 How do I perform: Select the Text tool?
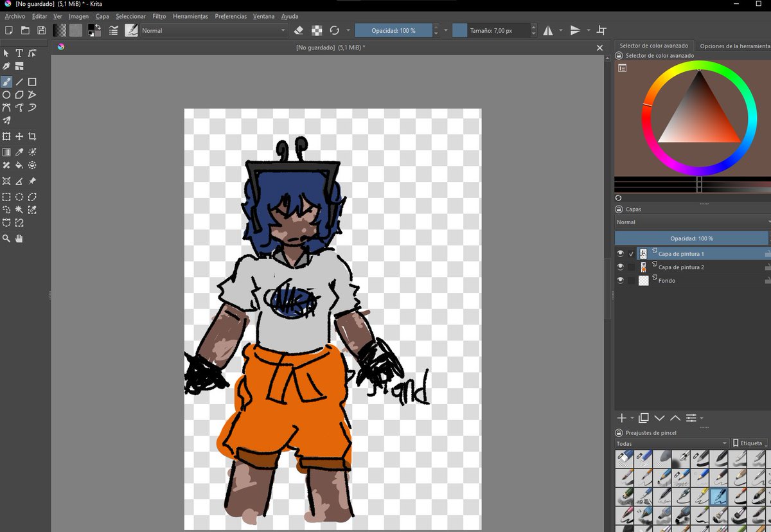19,53
